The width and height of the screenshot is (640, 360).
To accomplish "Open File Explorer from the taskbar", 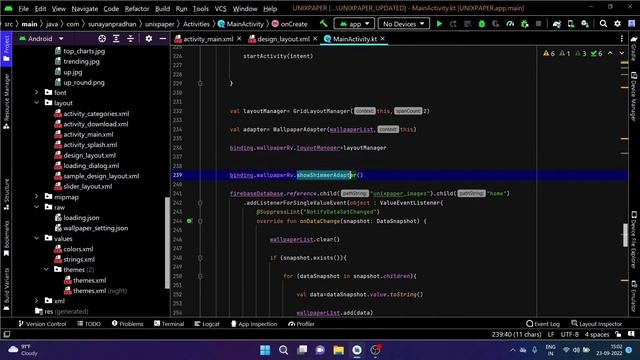I will click(338, 350).
